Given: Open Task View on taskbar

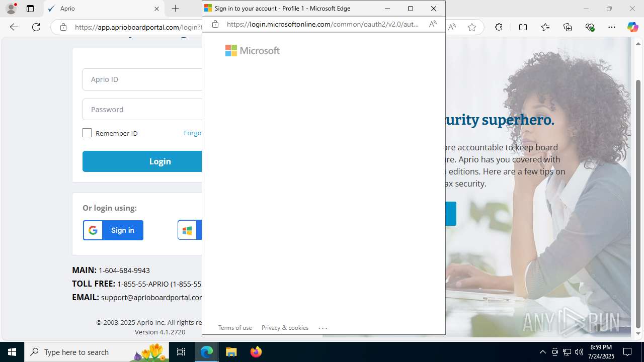Looking at the screenshot, I should [181, 352].
